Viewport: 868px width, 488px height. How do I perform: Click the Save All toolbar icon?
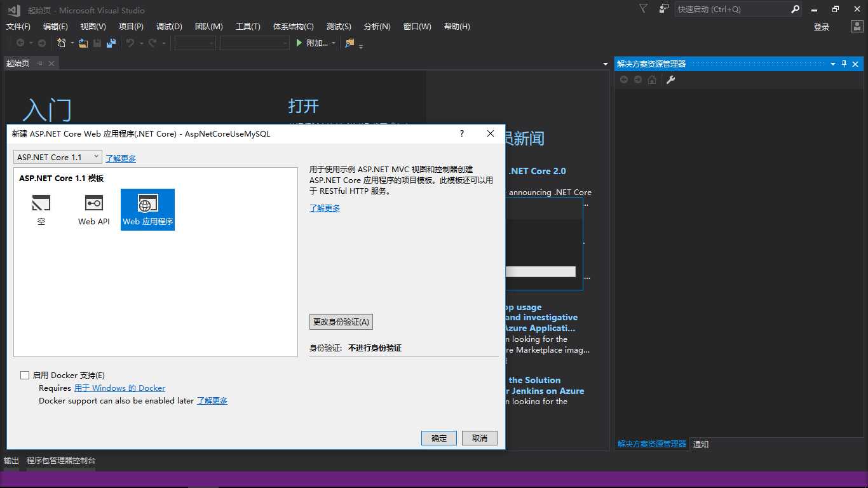pos(111,43)
